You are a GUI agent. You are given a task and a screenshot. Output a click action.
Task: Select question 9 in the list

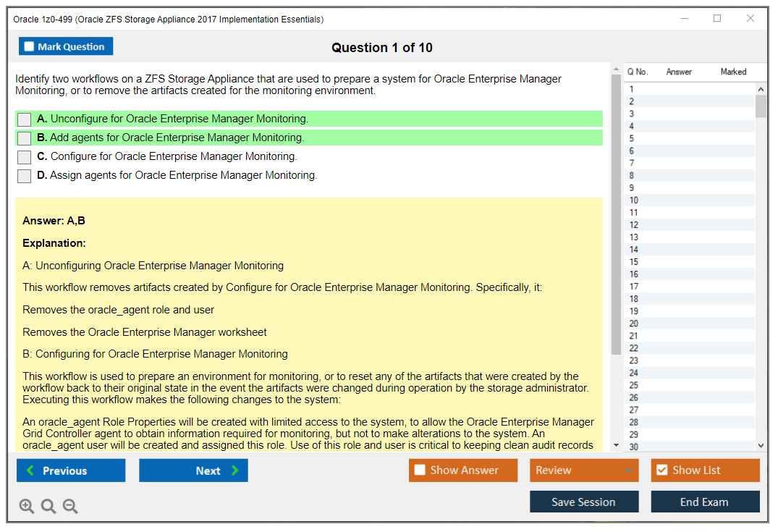pyautogui.click(x=689, y=188)
